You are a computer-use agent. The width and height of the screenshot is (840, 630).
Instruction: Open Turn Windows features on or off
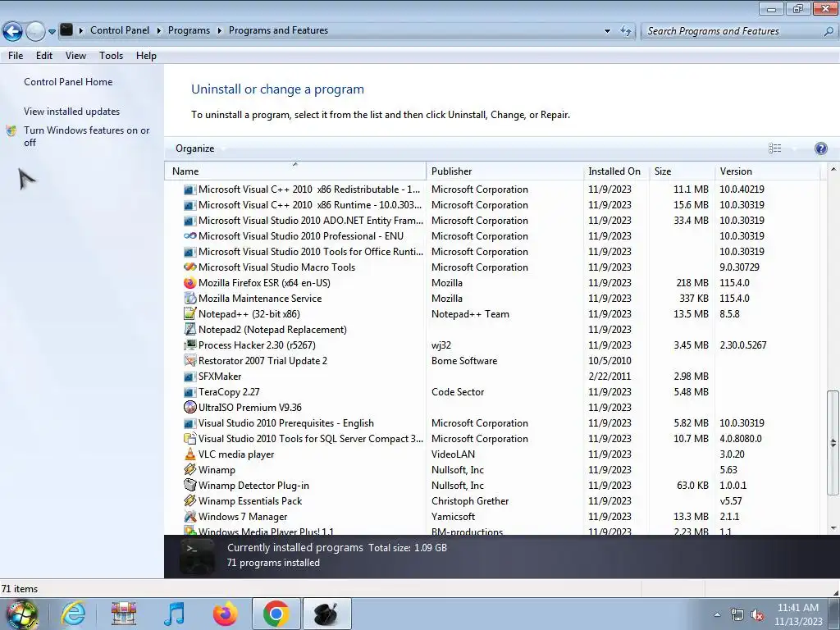86,136
